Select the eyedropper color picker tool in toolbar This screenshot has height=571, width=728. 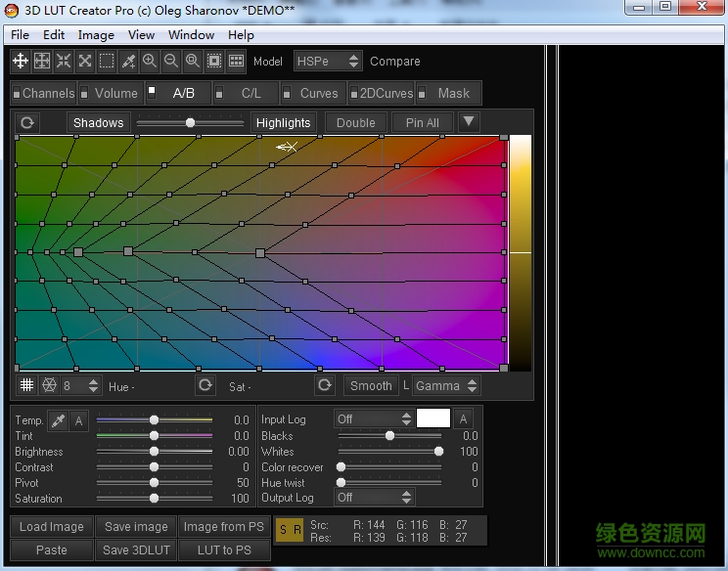[x=128, y=61]
